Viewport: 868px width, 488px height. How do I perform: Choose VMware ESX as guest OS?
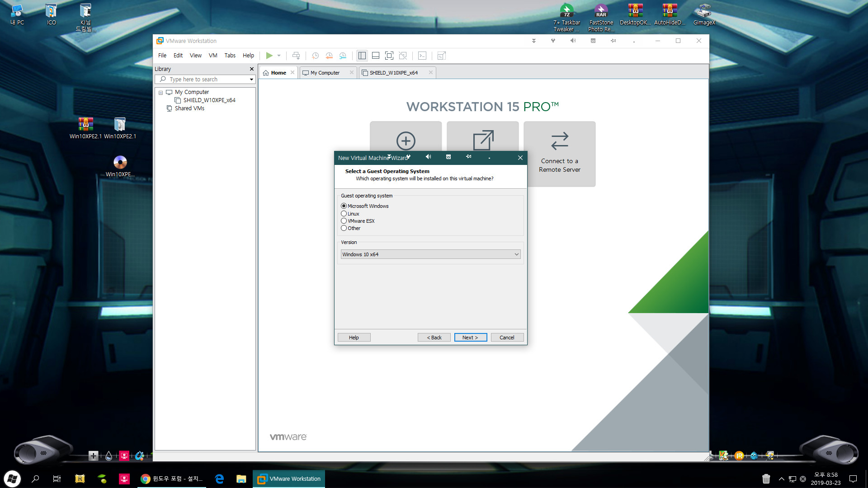point(344,221)
